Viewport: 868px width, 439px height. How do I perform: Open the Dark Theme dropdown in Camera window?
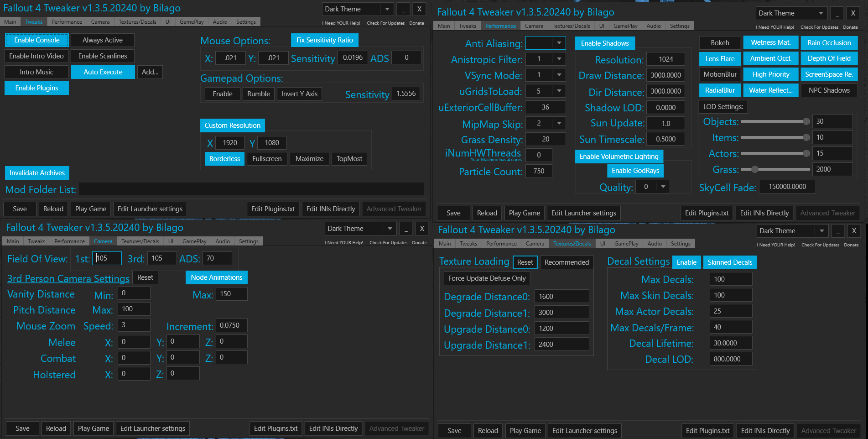pyautogui.click(x=360, y=229)
